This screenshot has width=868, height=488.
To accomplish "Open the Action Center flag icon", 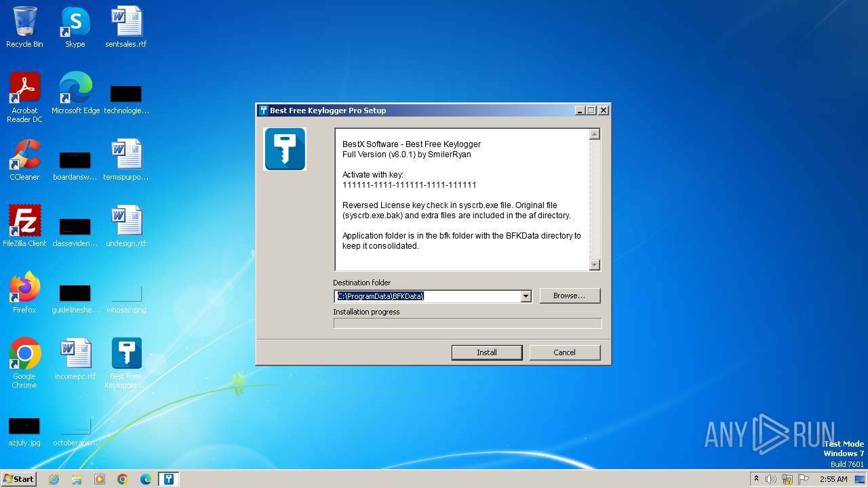I will pos(804,479).
